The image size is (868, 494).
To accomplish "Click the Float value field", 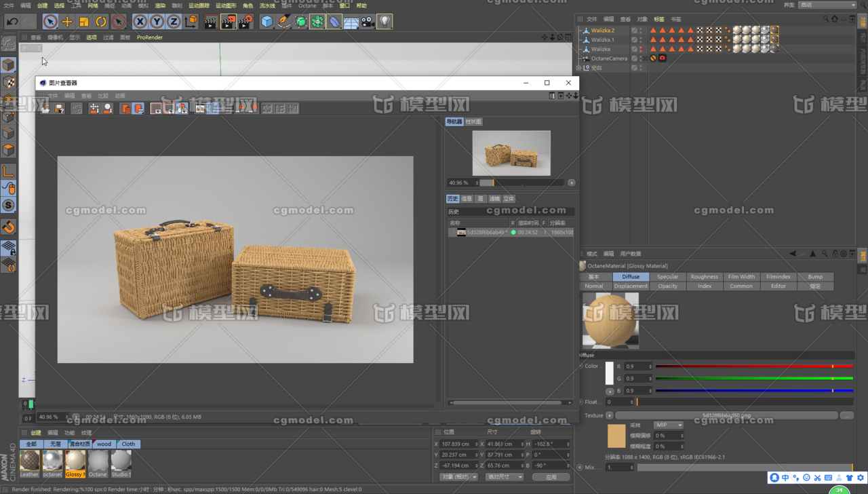I will [x=618, y=402].
